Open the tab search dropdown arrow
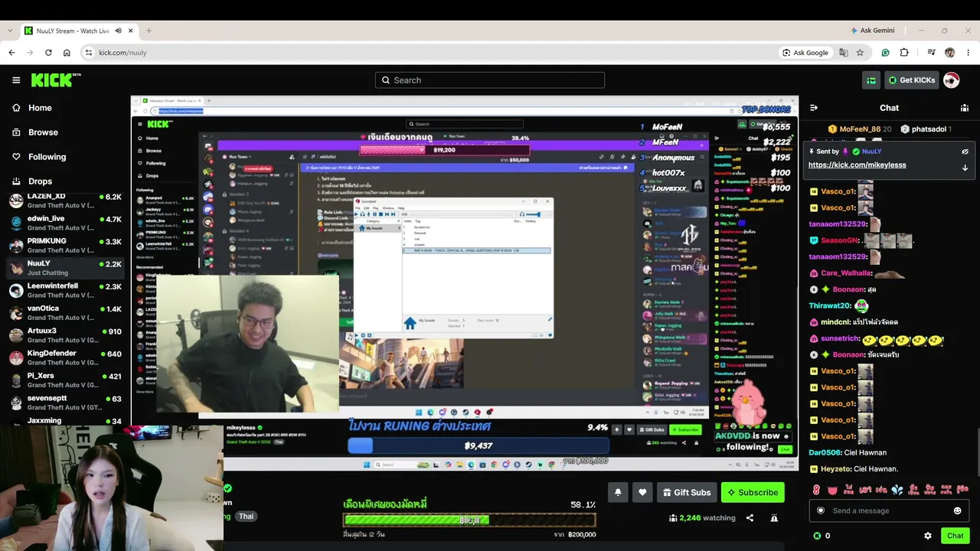 [x=9, y=31]
